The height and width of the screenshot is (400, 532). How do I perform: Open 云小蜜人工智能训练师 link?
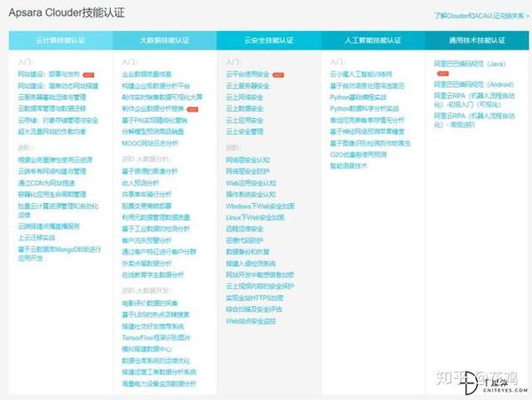point(362,75)
